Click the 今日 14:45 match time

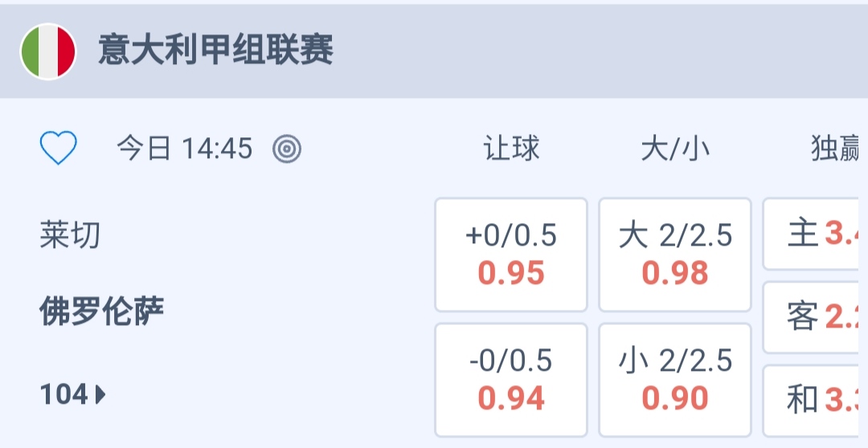(185, 149)
